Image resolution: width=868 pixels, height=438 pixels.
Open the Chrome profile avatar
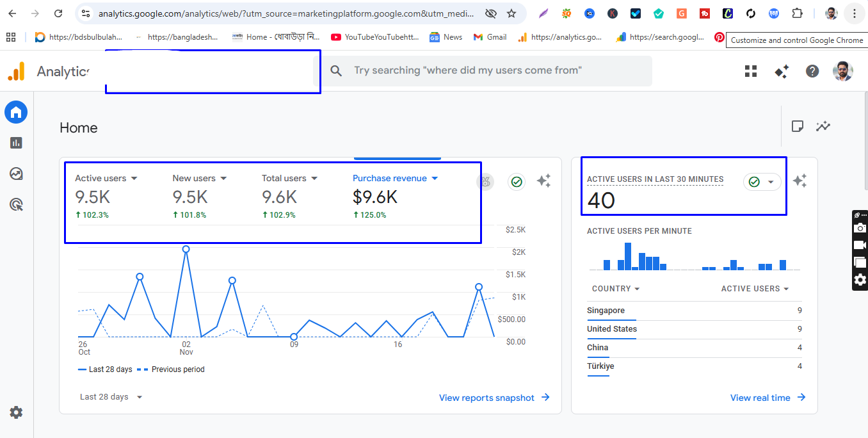tap(831, 13)
